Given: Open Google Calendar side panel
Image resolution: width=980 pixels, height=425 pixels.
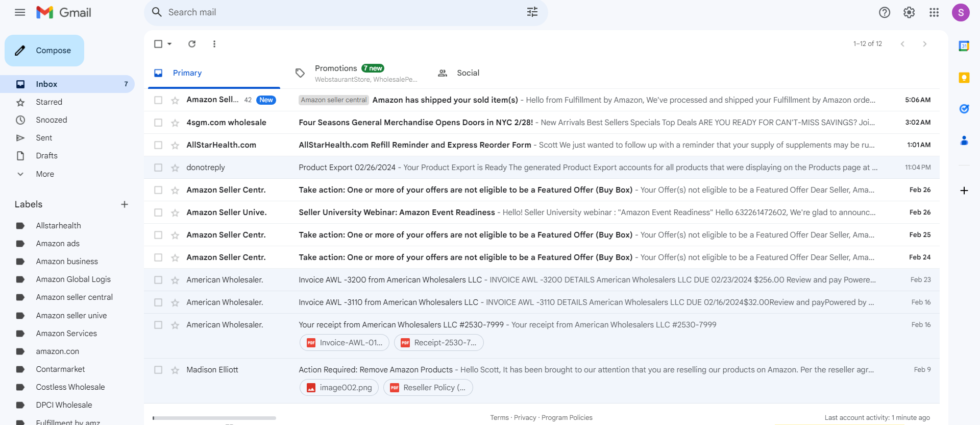Looking at the screenshot, I should pos(964,46).
